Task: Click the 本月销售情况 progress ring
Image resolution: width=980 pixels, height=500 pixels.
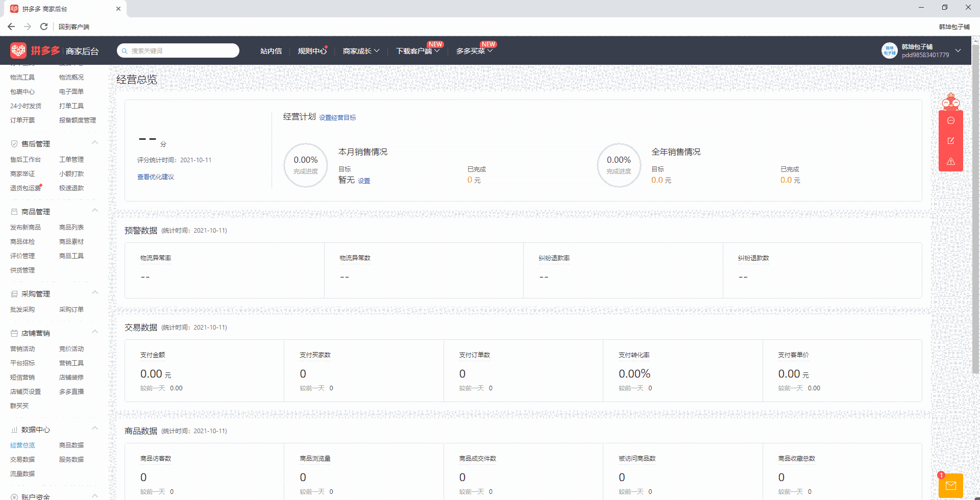Action: pyautogui.click(x=305, y=165)
